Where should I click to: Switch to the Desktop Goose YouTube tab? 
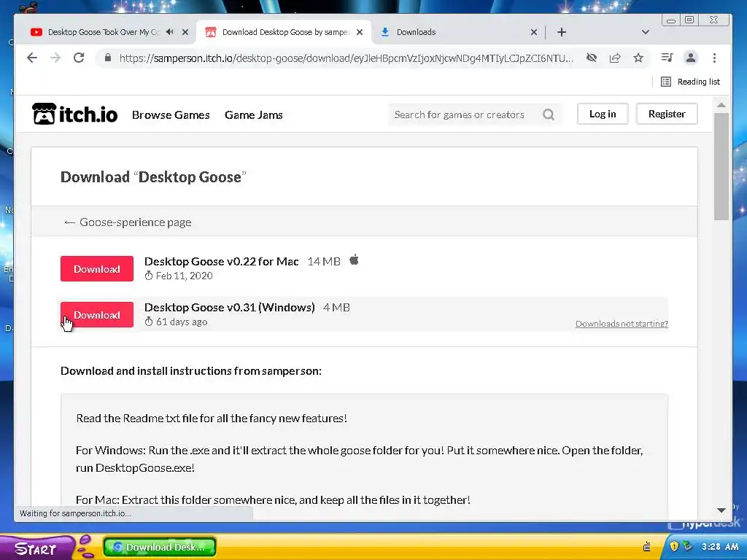click(x=104, y=32)
